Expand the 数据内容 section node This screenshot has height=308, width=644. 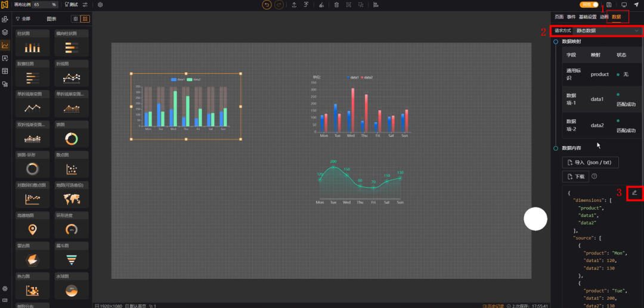click(x=556, y=148)
